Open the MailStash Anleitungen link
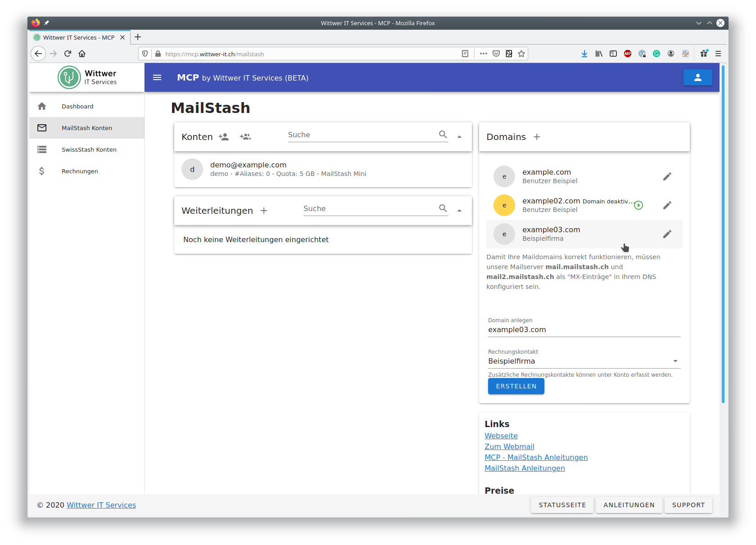The image size is (756, 545). (x=525, y=468)
